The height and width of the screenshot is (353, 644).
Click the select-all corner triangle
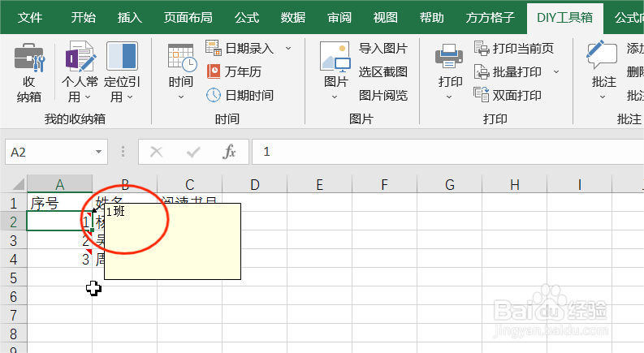click(19, 184)
